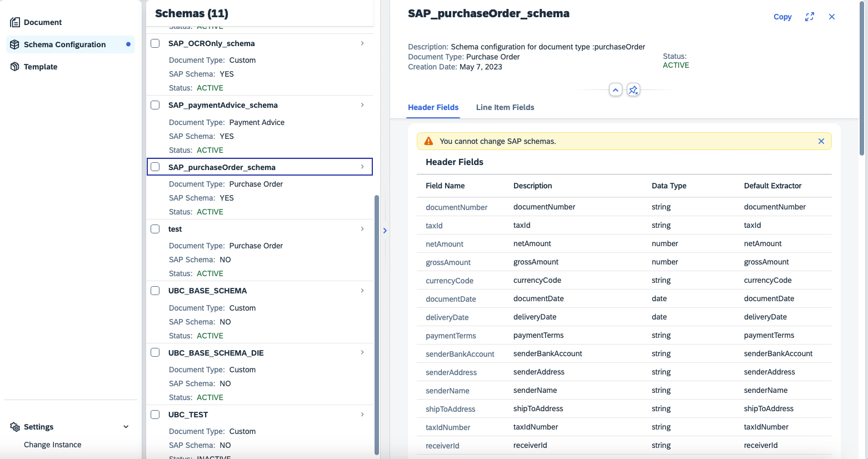Click the blue dot beside Schema Configuration
Screen dimensions: 868x459
pos(128,44)
